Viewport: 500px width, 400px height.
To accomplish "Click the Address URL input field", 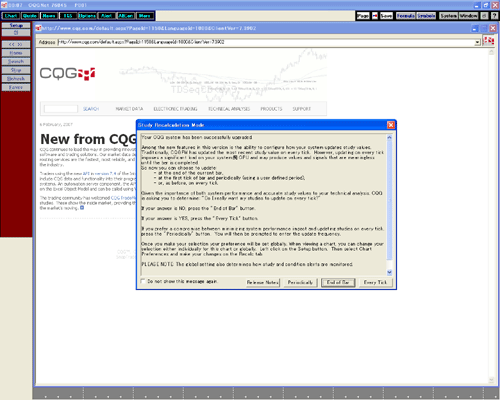I will (x=266, y=42).
